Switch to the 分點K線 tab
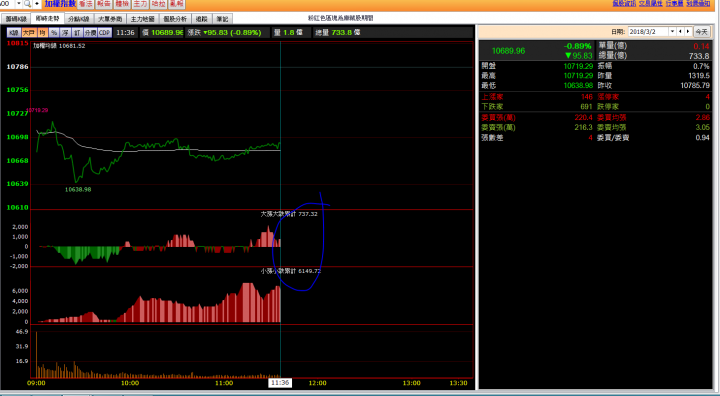The width and height of the screenshot is (720, 396). pyautogui.click(x=79, y=19)
